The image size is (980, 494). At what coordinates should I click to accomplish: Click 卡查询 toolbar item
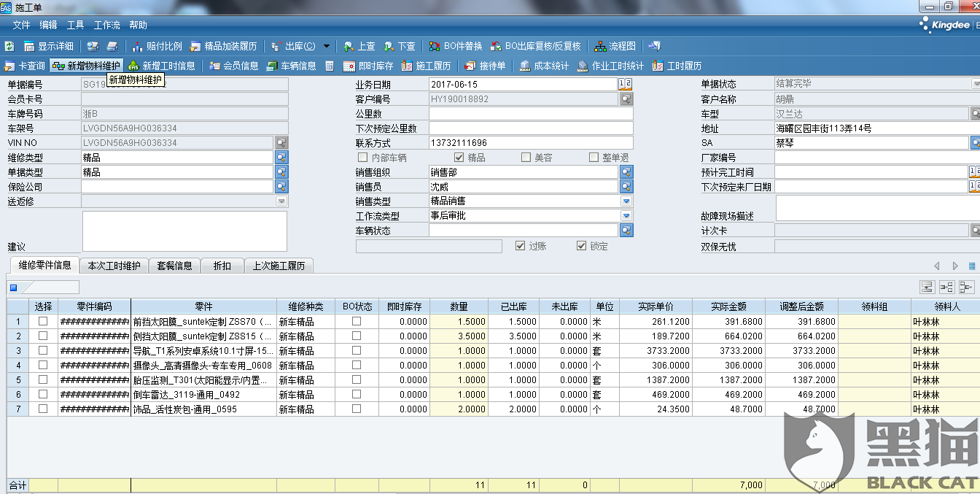coord(25,66)
